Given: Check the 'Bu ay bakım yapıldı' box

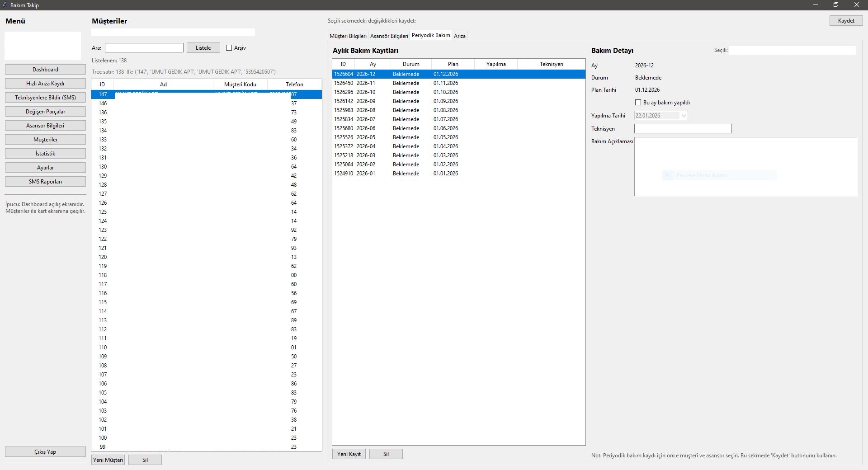Looking at the screenshot, I should [638, 103].
